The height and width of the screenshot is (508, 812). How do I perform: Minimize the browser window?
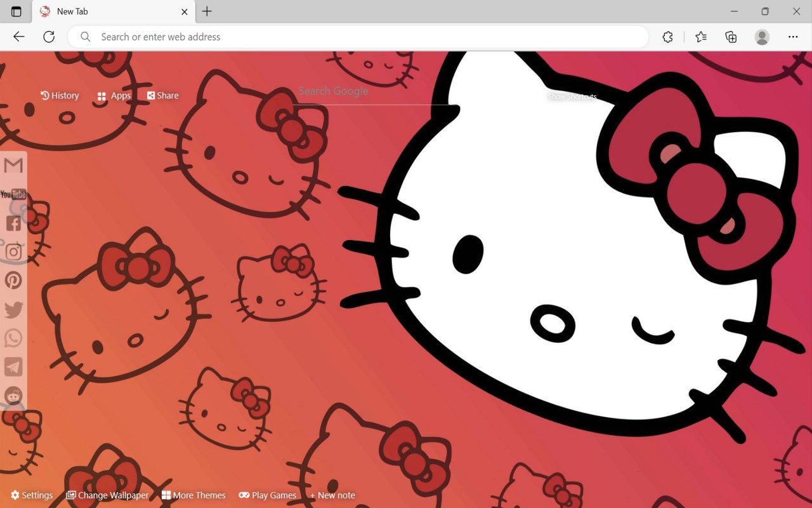tap(734, 11)
